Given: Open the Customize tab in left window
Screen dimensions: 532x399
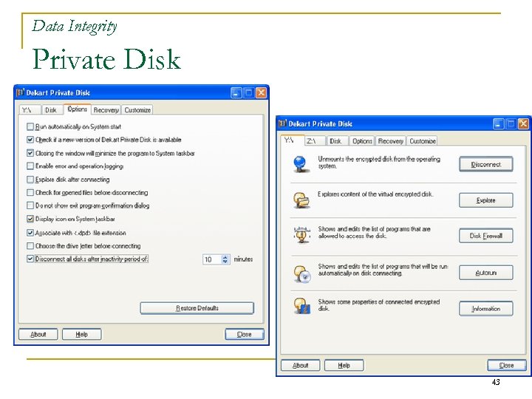Looking at the screenshot, I should pyautogui.click(x=137, y=110).
